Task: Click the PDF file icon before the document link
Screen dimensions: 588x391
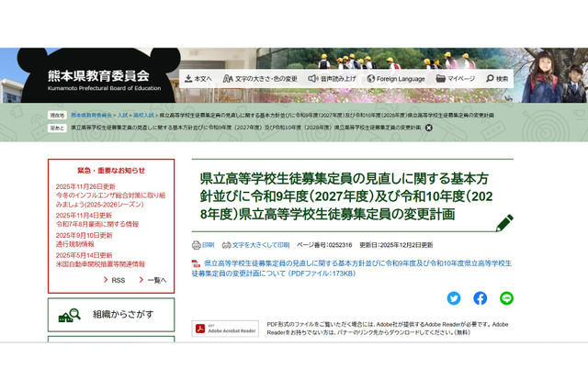Action: click(196, 263)
